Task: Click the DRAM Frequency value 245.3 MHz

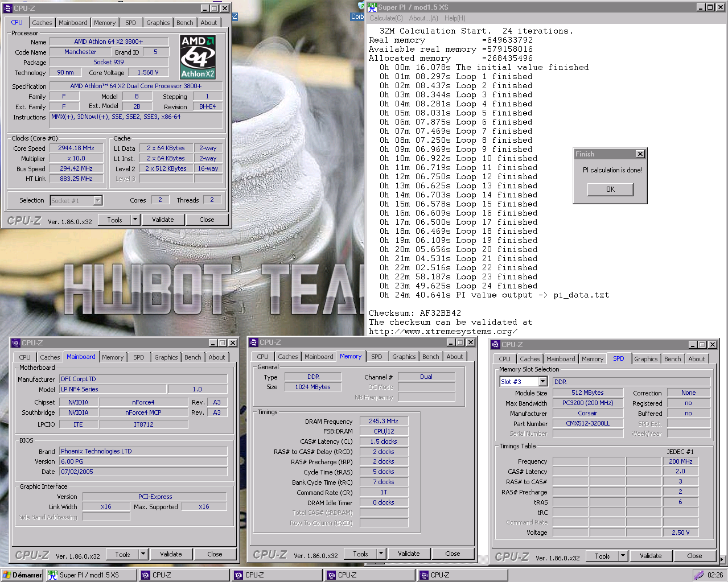Action: point(384,422)
